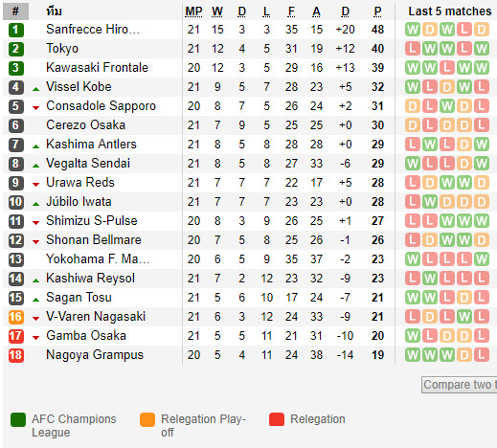Open the Urawa Reds team link
The height and width of the screenshot is (448, 497).
80,183
